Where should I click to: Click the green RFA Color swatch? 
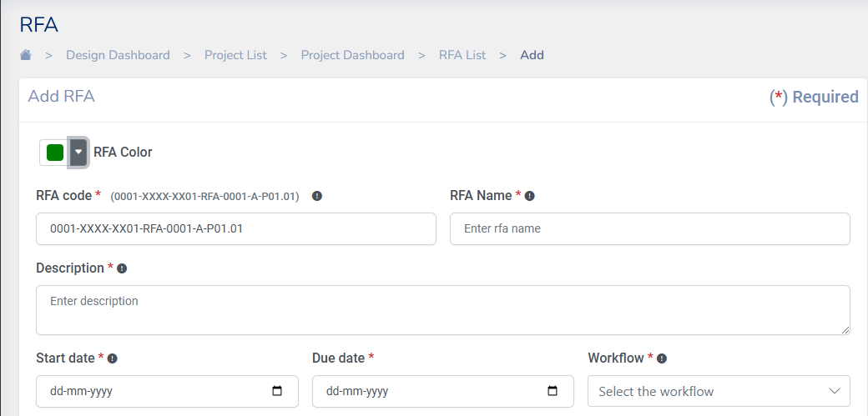(55, 153)
